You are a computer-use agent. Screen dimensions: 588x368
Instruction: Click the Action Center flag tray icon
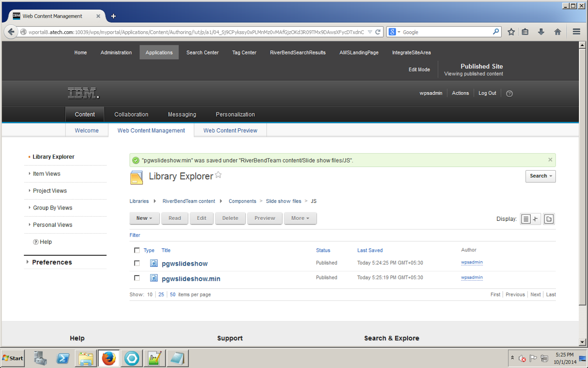coord(533,358)
